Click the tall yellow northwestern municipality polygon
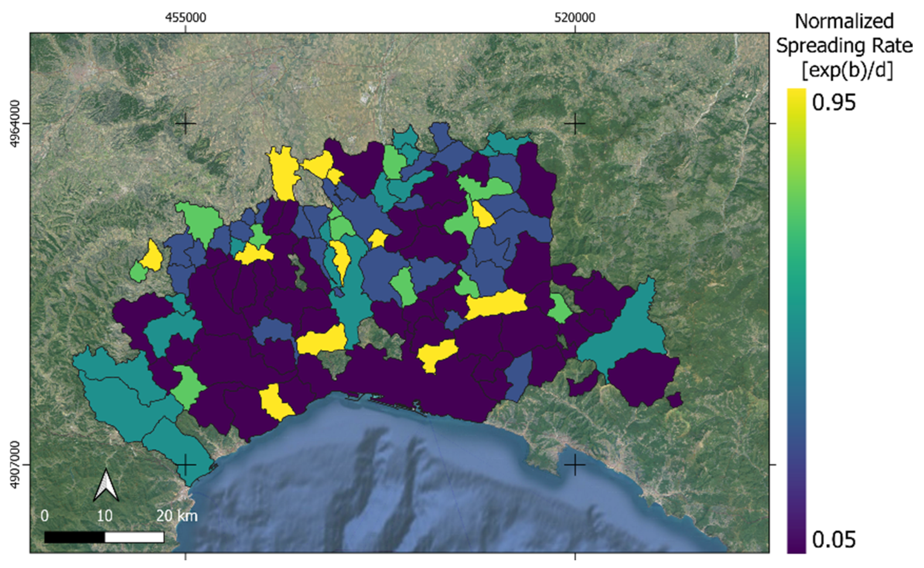924x568 pixels. point(283,174)
